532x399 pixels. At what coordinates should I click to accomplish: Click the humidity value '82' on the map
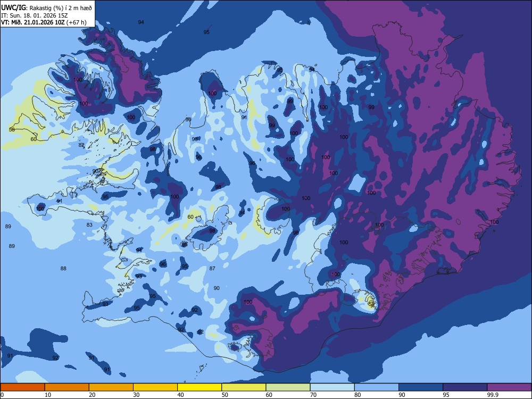point(81,145)
